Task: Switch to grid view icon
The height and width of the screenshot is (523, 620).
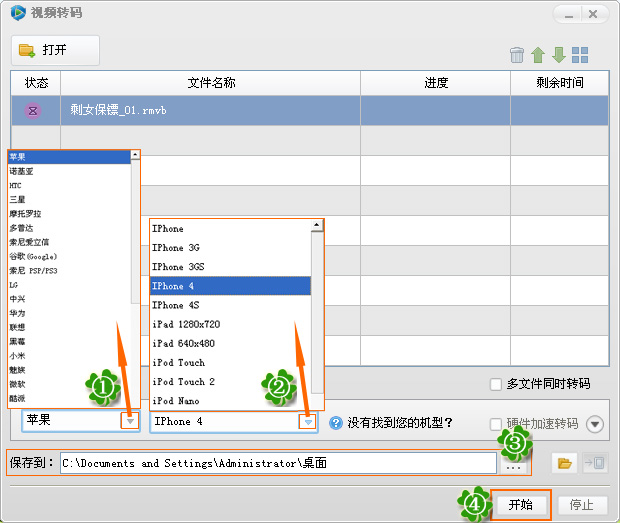Action: click(580, 55)
